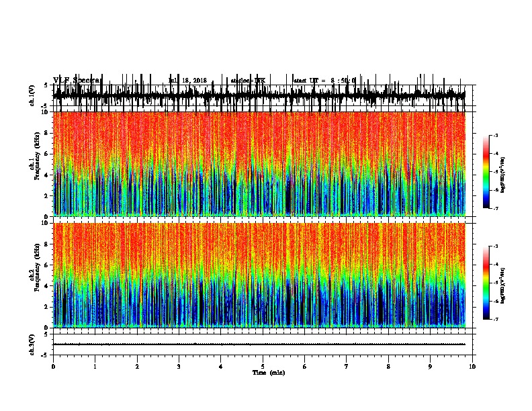Click the ch.2 spectrogram color scale bar

pyautogui.click(x=486, y=283)
